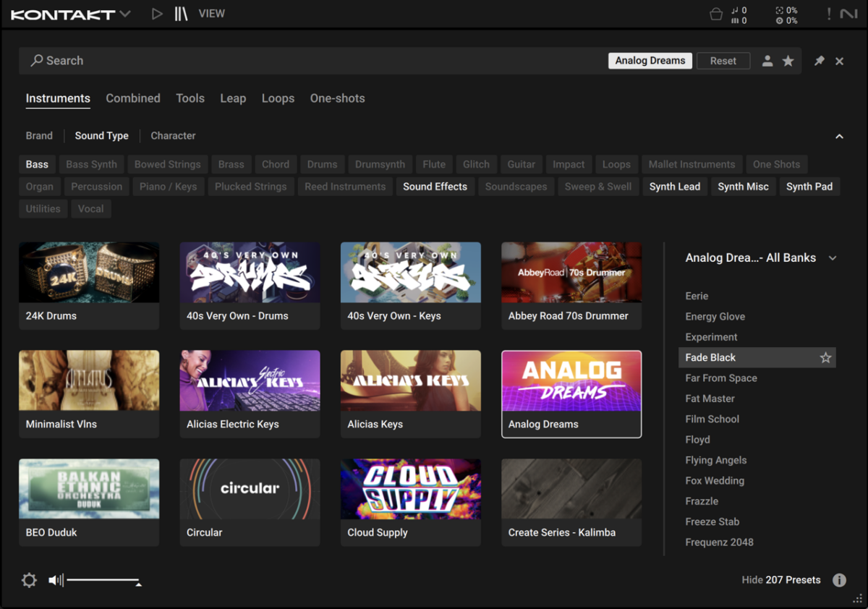Toggle favorites star filter in search bar
The height and width of the screenshot is (609, 868).
tap(788, 61)
